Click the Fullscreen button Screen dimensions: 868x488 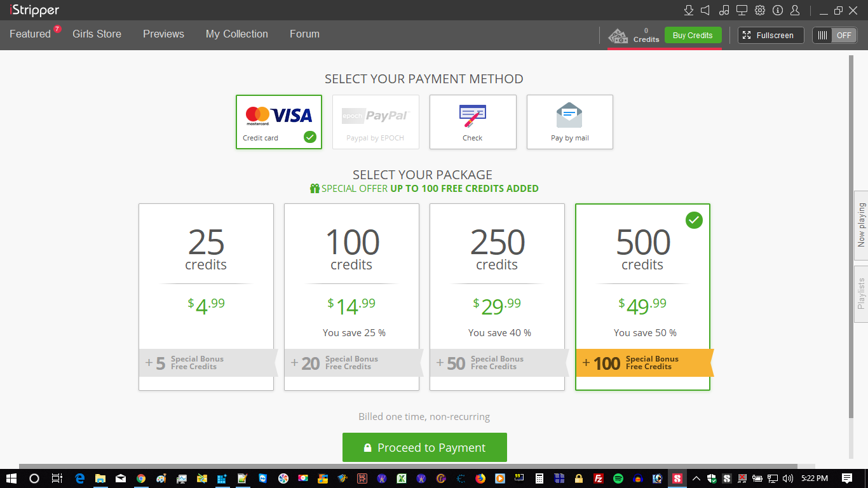pos(771,36)
